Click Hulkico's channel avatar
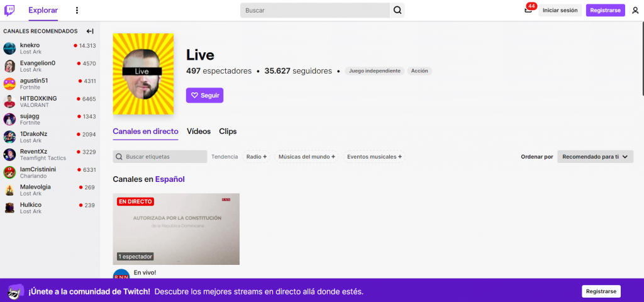The image size is (644, 302). pyautogui.click(x=9, y=208)
